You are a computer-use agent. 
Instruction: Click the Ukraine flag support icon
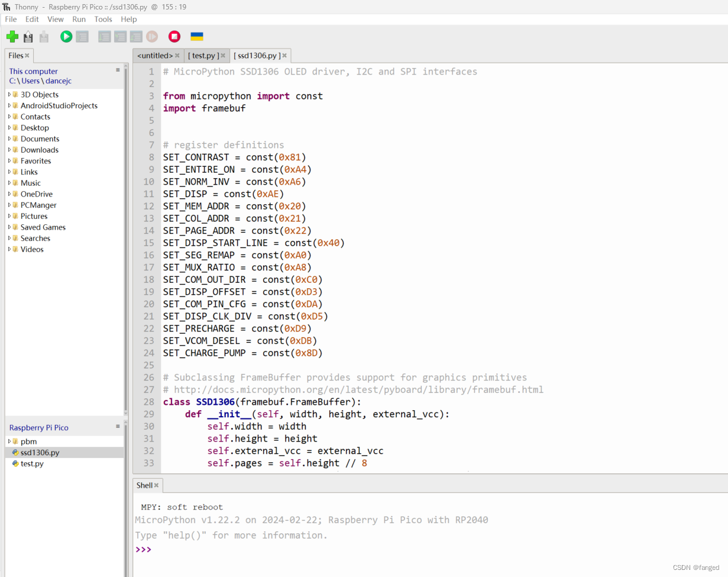[197, 37]
